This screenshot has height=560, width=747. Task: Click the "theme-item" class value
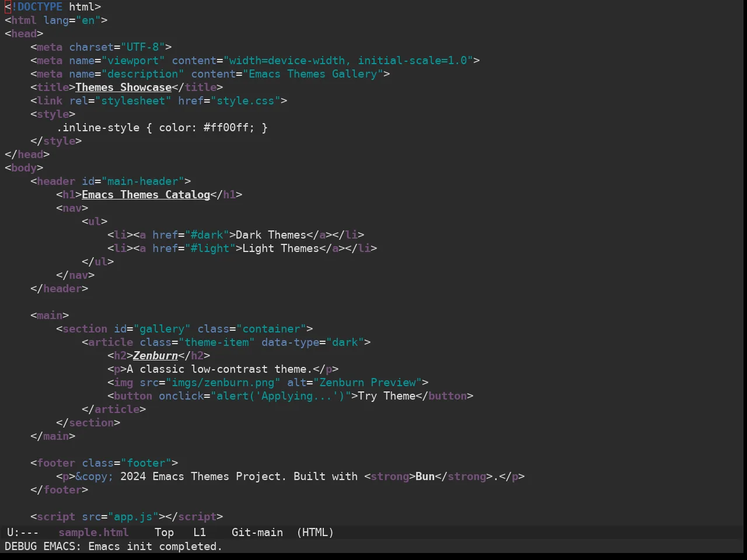click(x=217, y=342)
